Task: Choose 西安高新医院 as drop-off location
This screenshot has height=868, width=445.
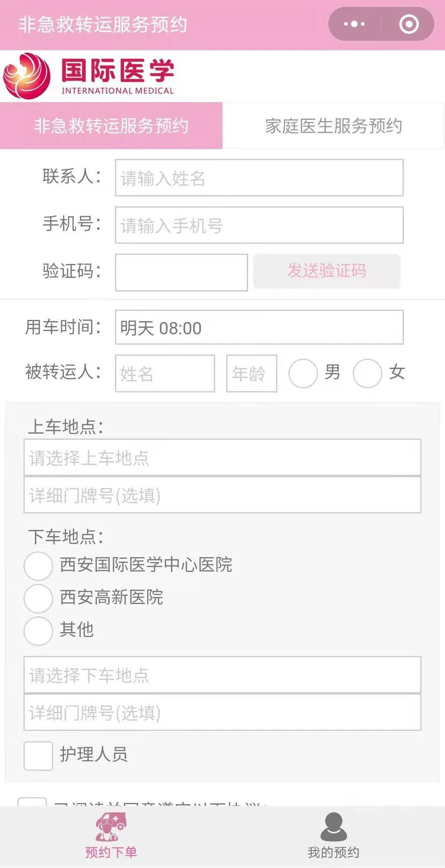Action: click(38, 598)
